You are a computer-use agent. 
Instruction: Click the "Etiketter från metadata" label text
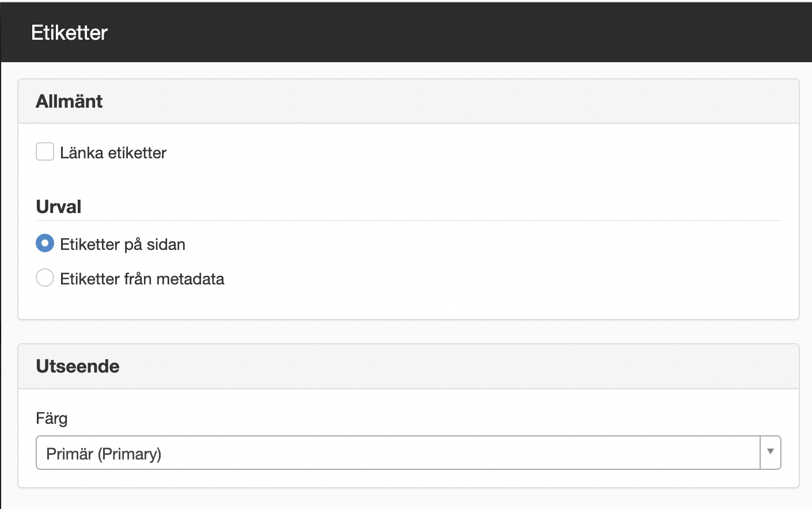click(142, 279)
